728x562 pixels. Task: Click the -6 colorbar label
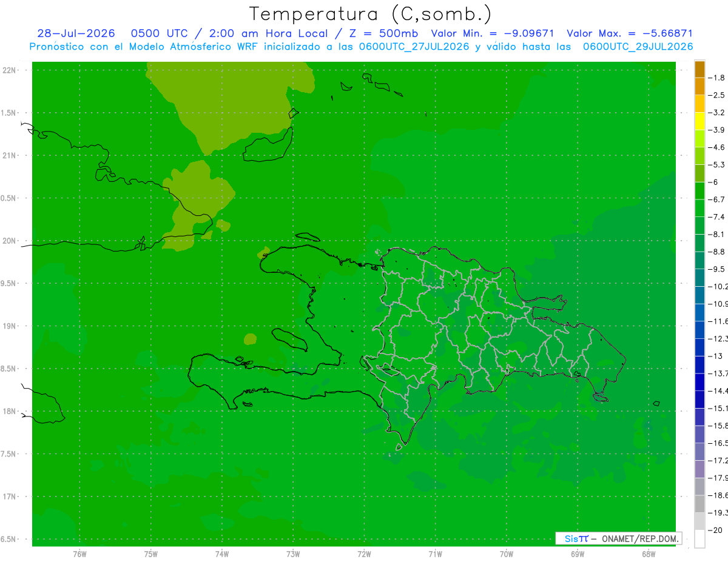click(x=713, y=182)
